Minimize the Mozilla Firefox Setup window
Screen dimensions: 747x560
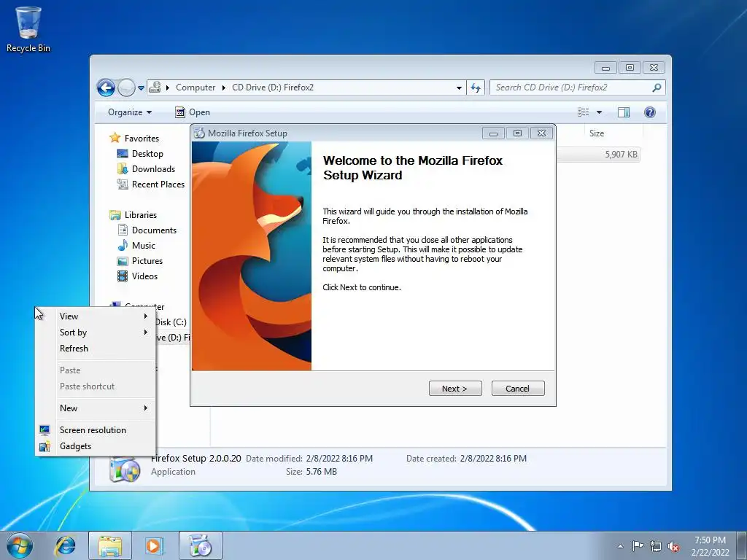pyautogui.click(x=493, y=133)
